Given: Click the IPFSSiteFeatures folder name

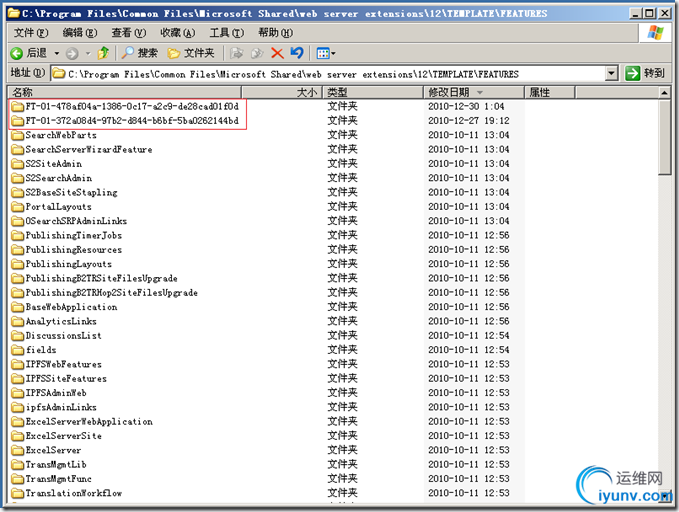Looking at the screenshot, I should point(66,378).
